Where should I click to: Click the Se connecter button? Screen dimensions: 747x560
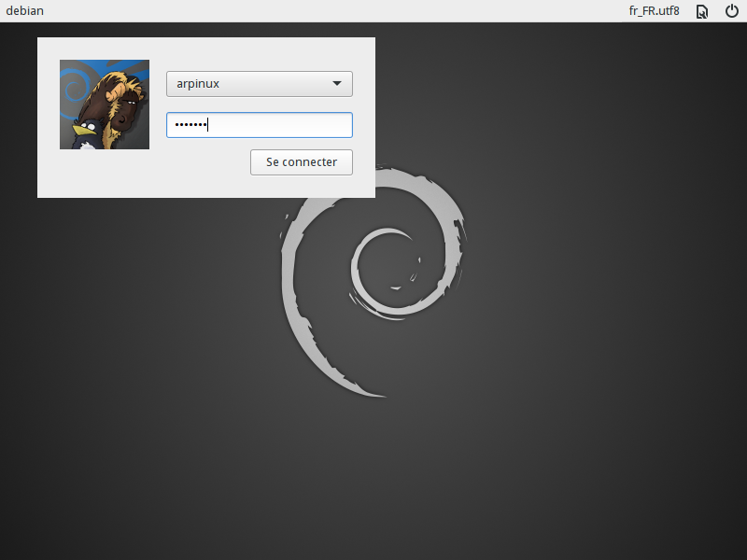pyautogui.click(x=302, y=162)
